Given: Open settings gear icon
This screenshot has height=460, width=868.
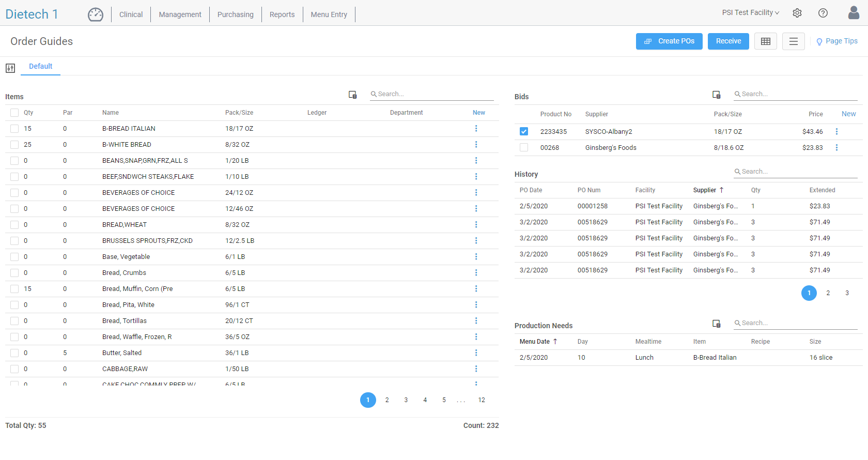Looking at the screenshot, I should click(797, 13).
